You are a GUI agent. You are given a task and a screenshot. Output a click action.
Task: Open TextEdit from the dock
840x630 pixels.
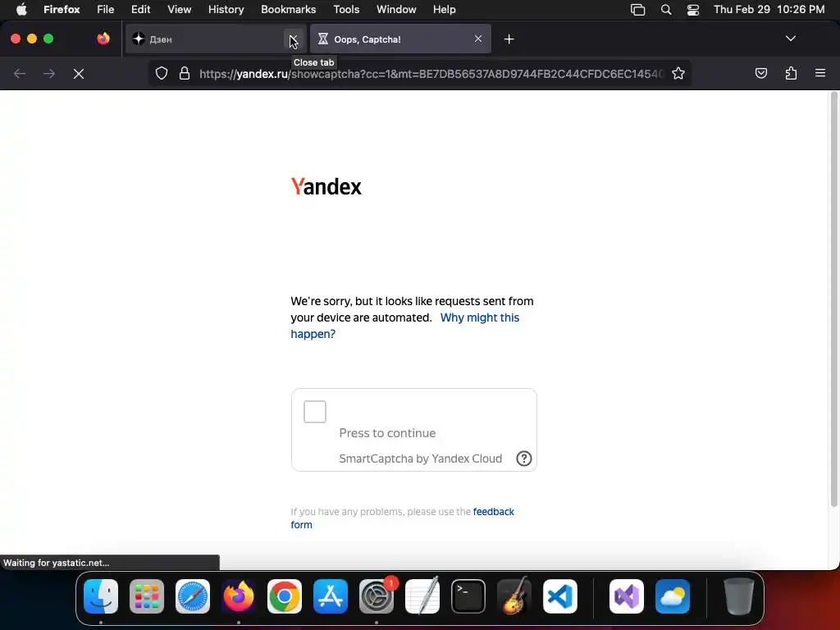(422, 596)
